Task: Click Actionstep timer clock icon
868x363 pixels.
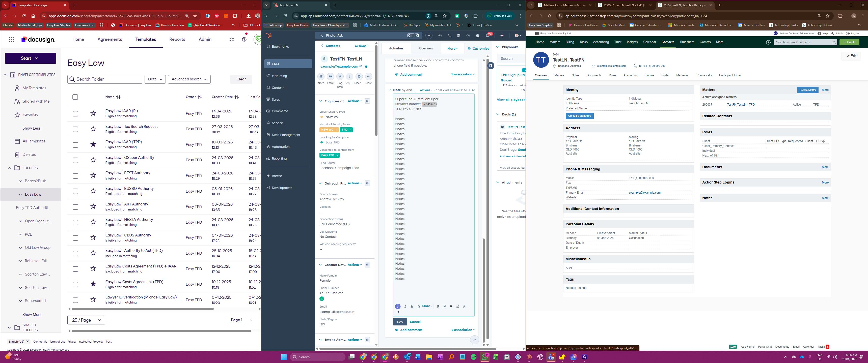Action: (768, 42)
